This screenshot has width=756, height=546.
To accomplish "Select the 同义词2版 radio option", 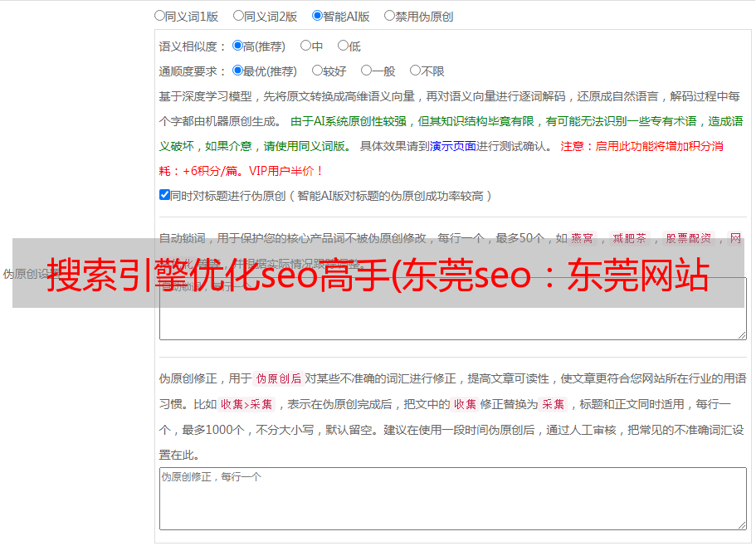I will point(238,16).
